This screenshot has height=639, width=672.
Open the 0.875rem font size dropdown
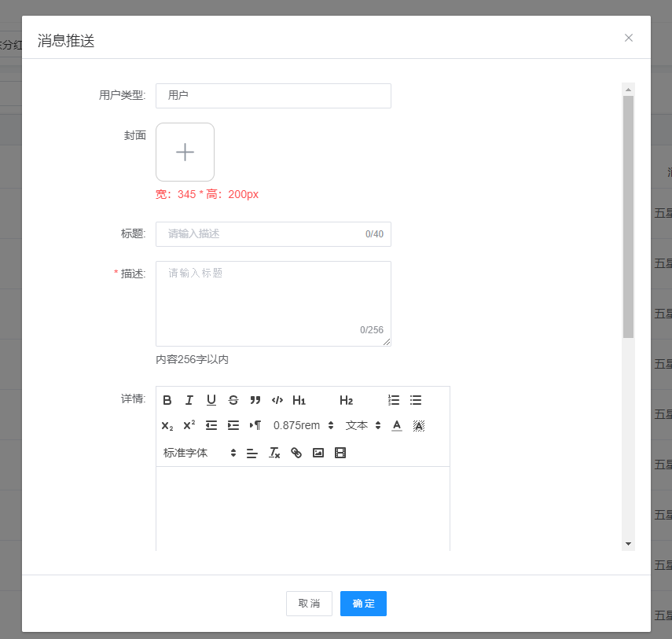pyautogui.click(x=303, y=425)
